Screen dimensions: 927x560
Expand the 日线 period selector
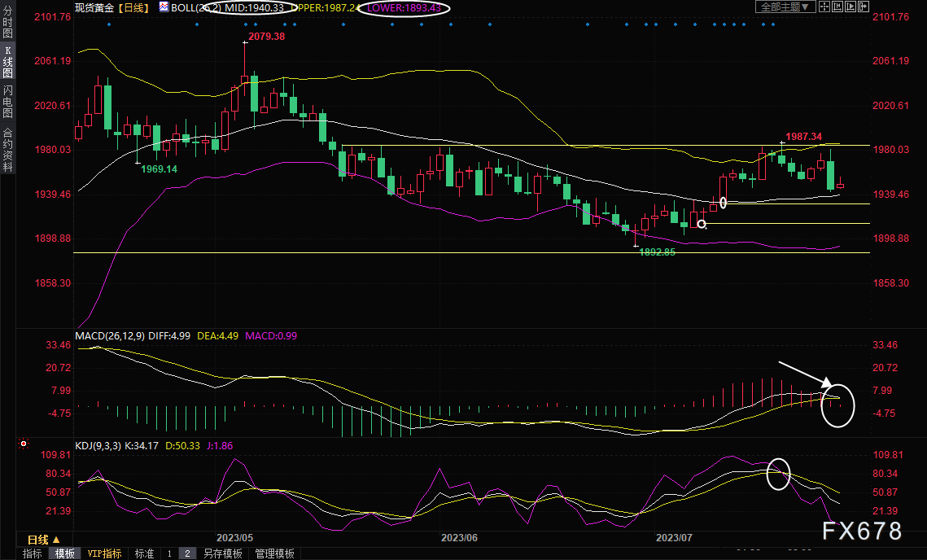[44, 540]
